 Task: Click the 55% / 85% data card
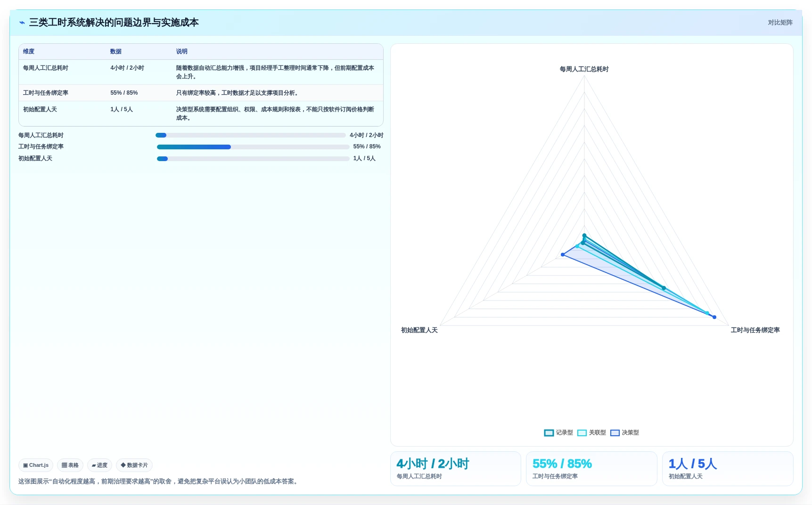pos(591,469)
